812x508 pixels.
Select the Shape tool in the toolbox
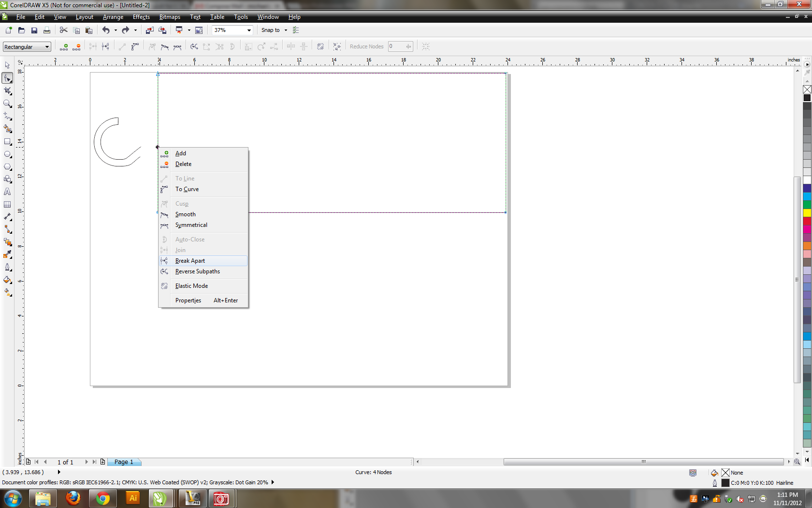[7, 78]
